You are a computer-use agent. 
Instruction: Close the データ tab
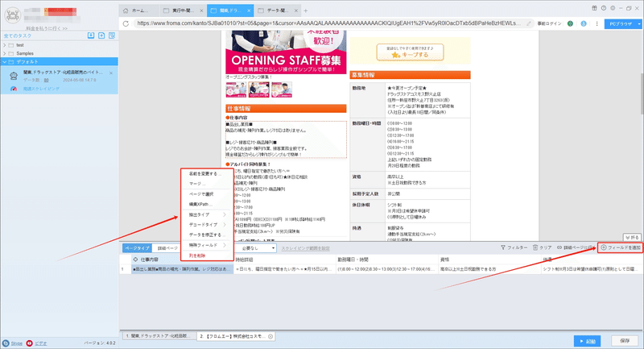[295, 10]
